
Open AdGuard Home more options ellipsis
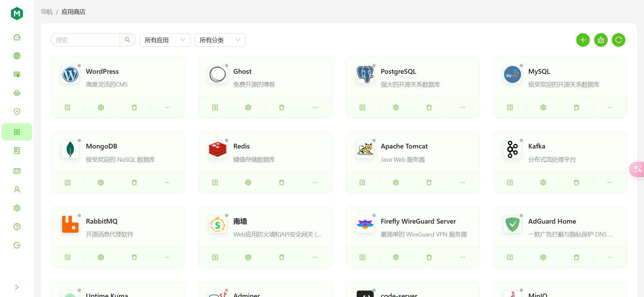tap(610, 257)
